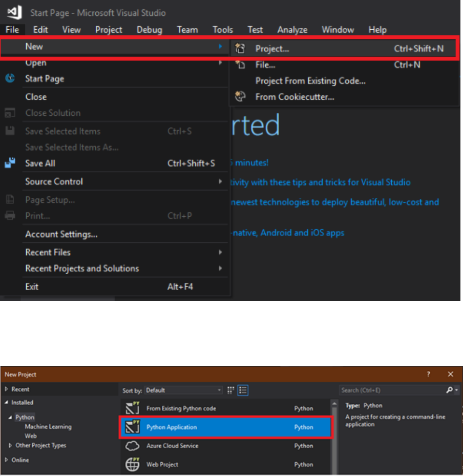Click the Search (Ctrl+E) input field
This screenshot has height=476, width=463.
tap(392, 390)
